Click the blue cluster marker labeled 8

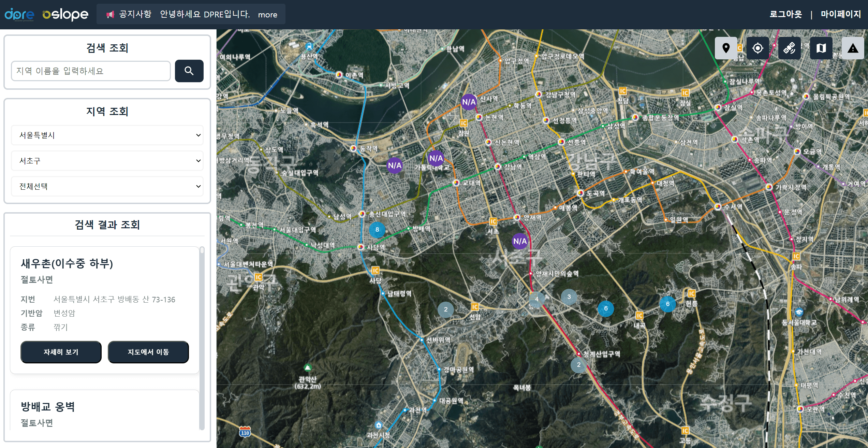coord(377,230)
